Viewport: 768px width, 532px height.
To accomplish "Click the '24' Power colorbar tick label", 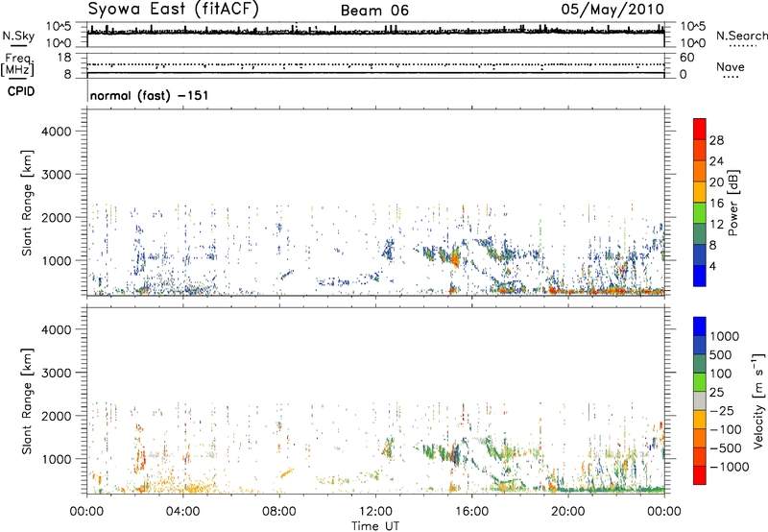I will click(x=716, y=161).
